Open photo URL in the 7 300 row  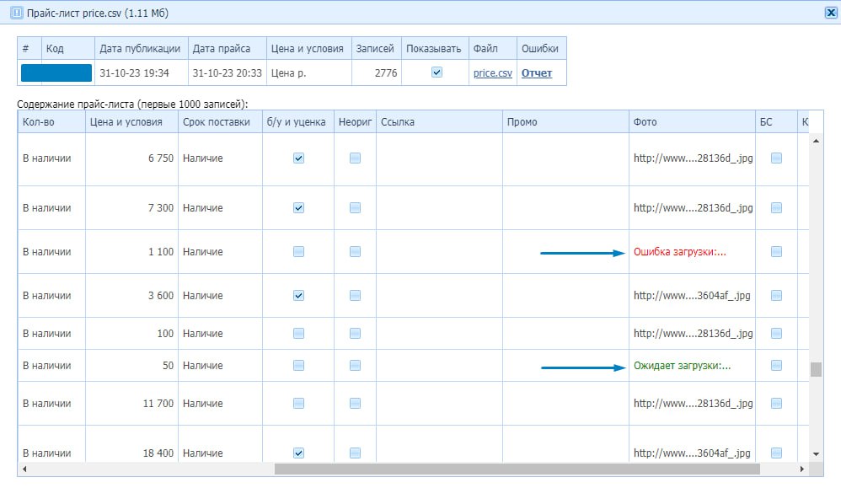(x=693, y=208)
